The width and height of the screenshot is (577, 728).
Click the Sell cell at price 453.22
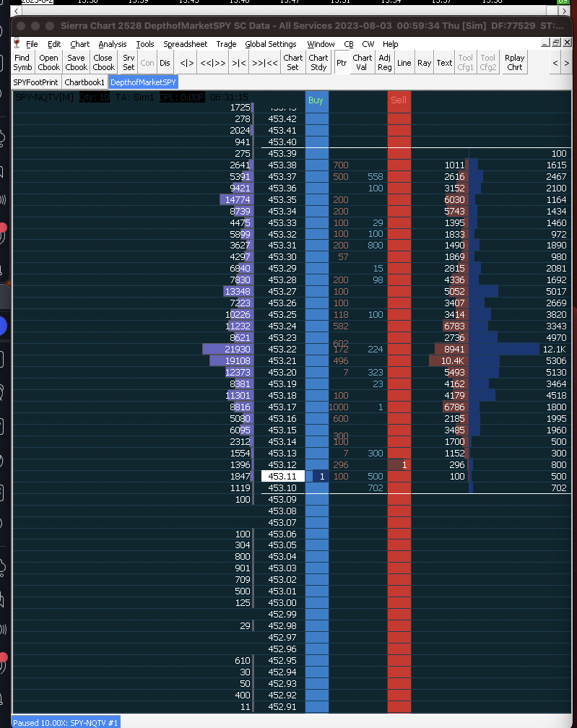tap(399, 349)
